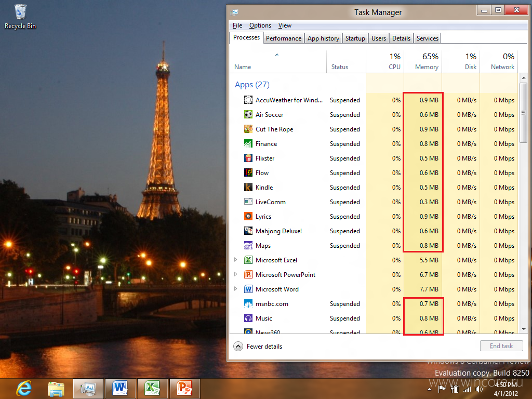Screen dimensions: 532x399
Task: Sort processes by Name column
Action: point(278,62)
